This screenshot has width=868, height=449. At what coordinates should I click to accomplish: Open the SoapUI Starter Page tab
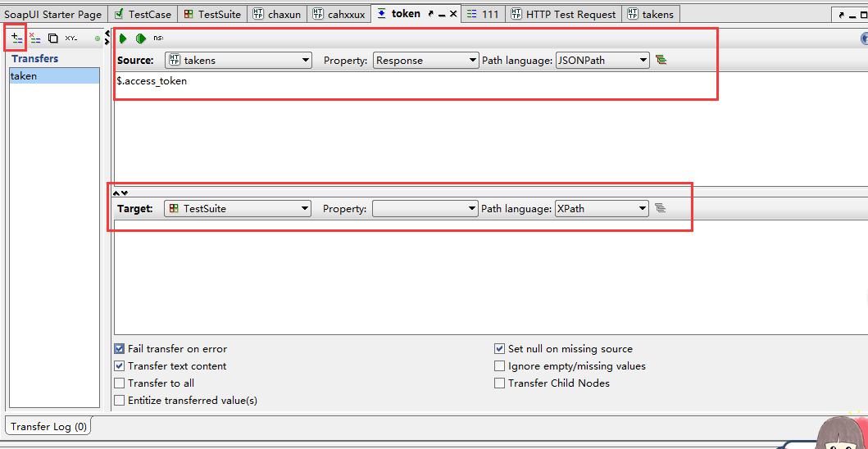coord(53,15)
